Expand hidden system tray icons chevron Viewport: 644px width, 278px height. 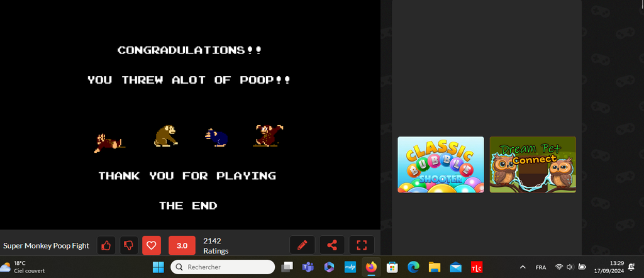click(523, 267)
